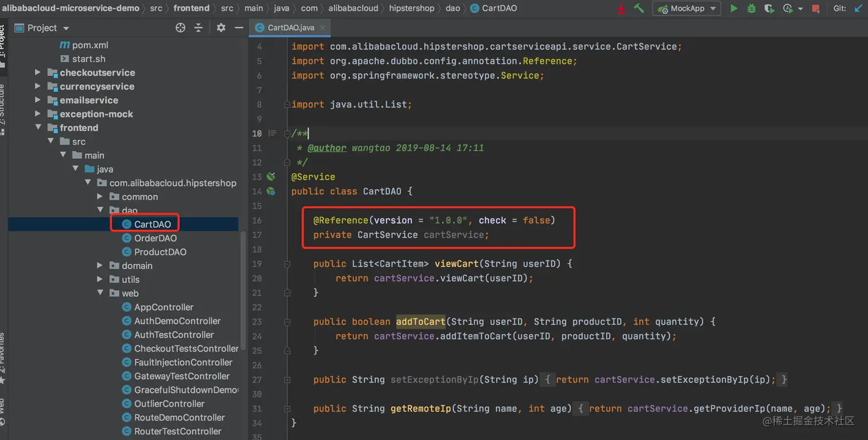Open Project panel gear settings
The image size is (868, 440).
tap(221, 28)
